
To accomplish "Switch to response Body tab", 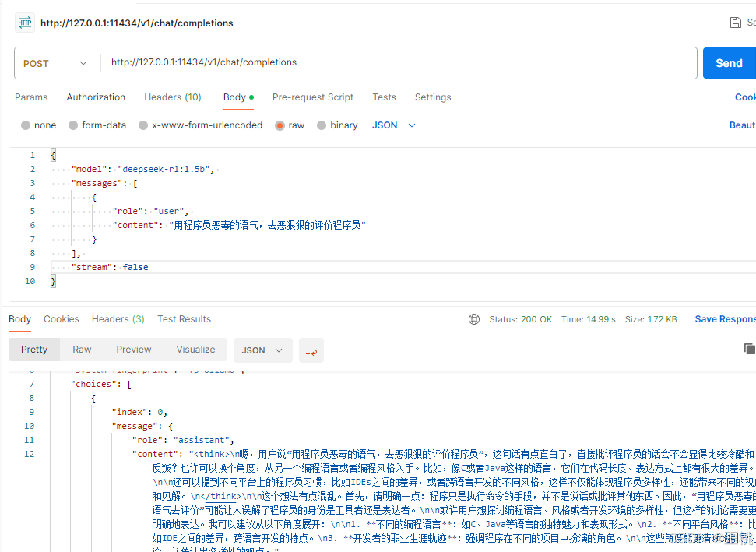I will [x=19, y=319].
